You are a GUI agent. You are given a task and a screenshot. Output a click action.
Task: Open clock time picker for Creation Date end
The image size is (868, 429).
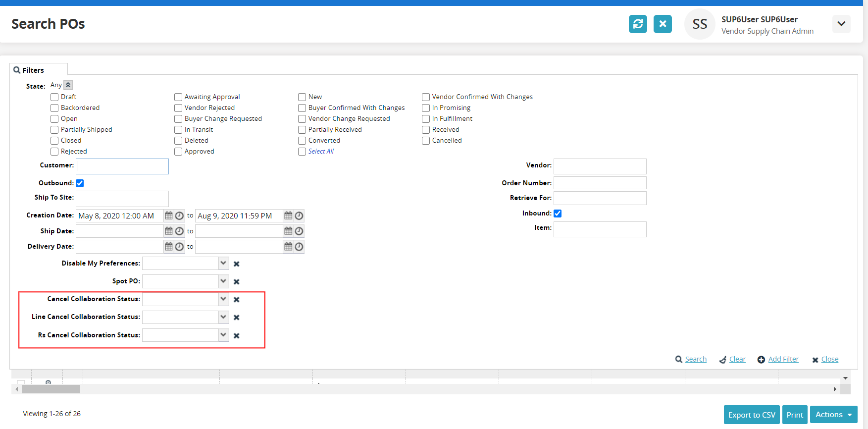coord(299,216)
